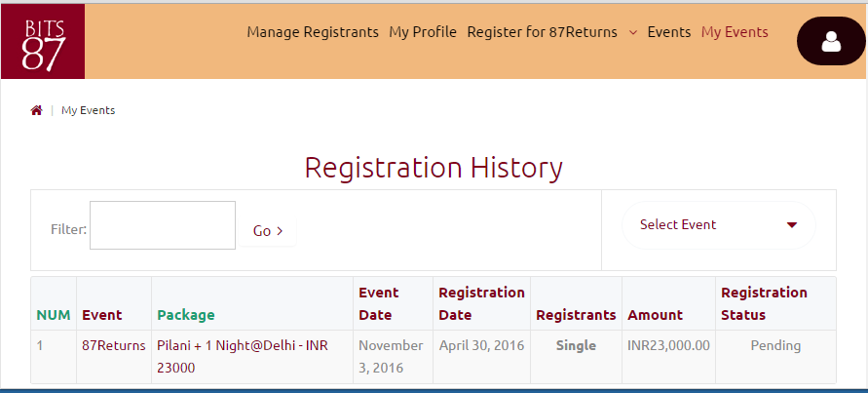The width and height of the screenshot is (868, 393).
Task: Open the Events menu item
Action: point(669,32)
